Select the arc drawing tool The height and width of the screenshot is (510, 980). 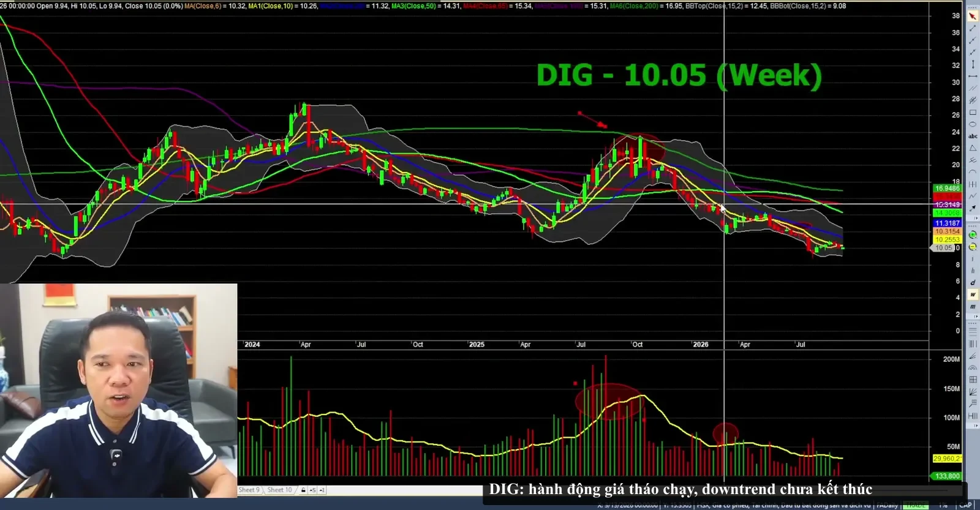point(973,172)
